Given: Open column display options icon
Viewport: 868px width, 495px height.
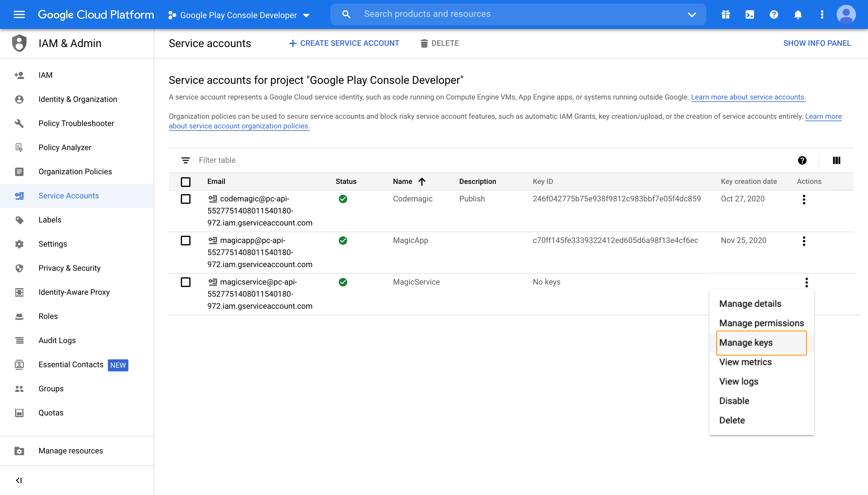Looking at the screenshot, I should (836, 160).
